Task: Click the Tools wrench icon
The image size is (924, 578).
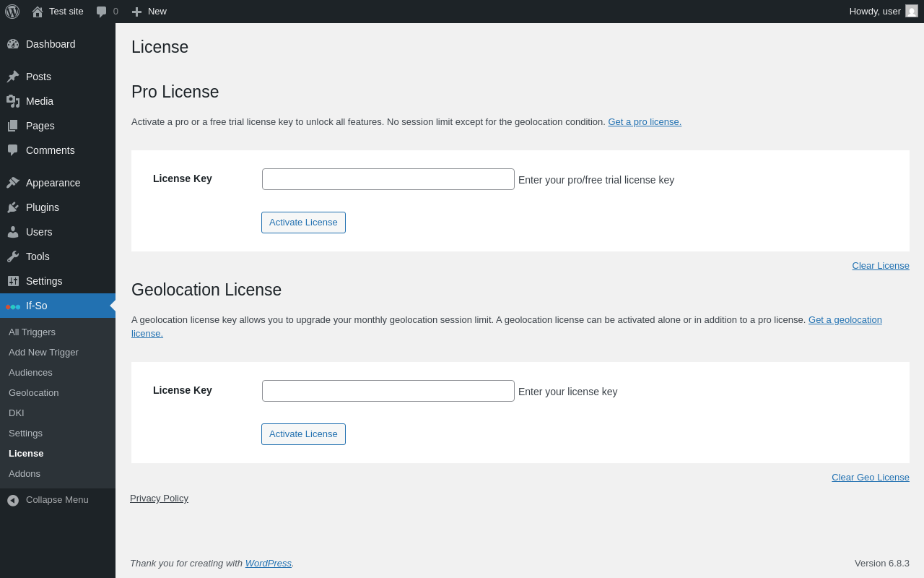Action: click(13, 256)
